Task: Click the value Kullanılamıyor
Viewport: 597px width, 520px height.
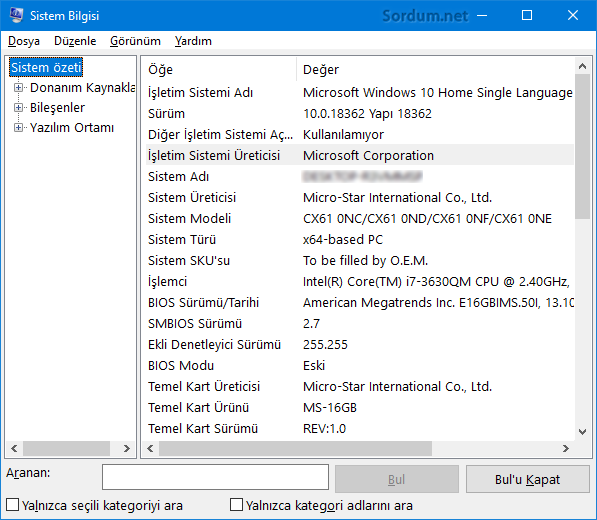Action: point(343,134)
